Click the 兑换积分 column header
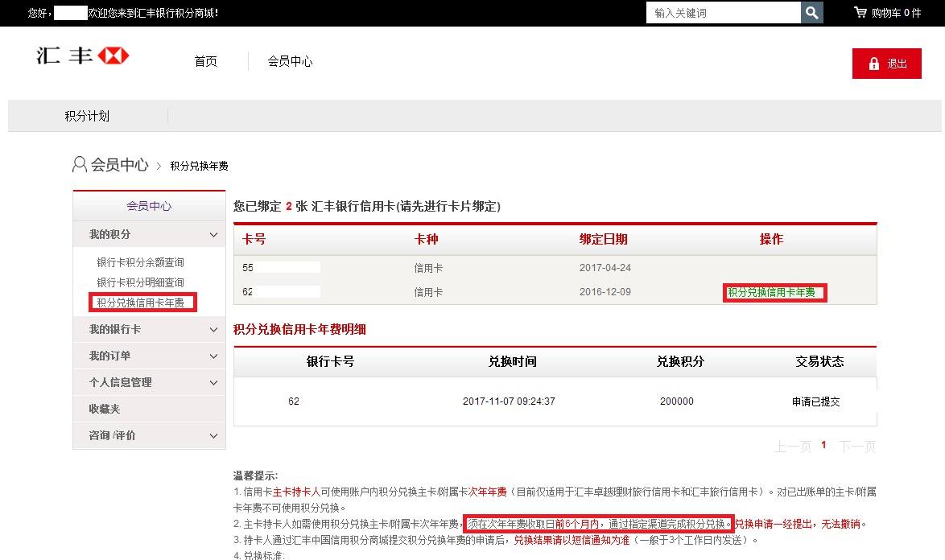945x560 pixels. pos(680,361)
